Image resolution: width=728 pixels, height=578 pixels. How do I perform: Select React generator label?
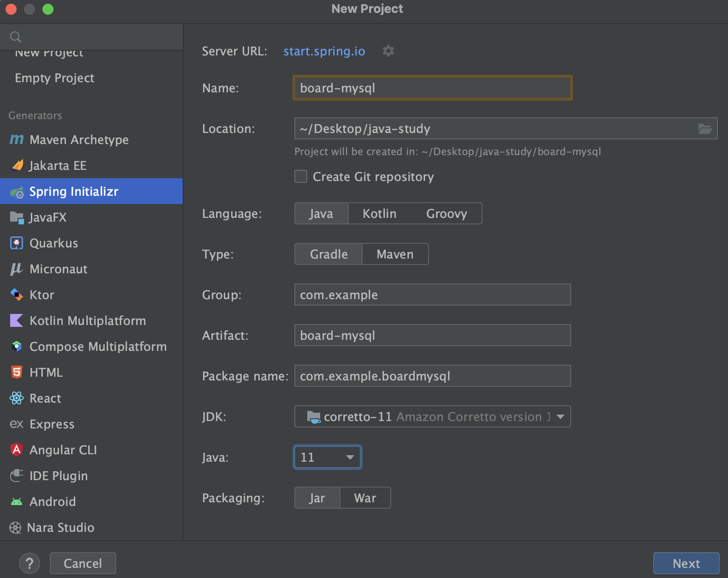45,398
